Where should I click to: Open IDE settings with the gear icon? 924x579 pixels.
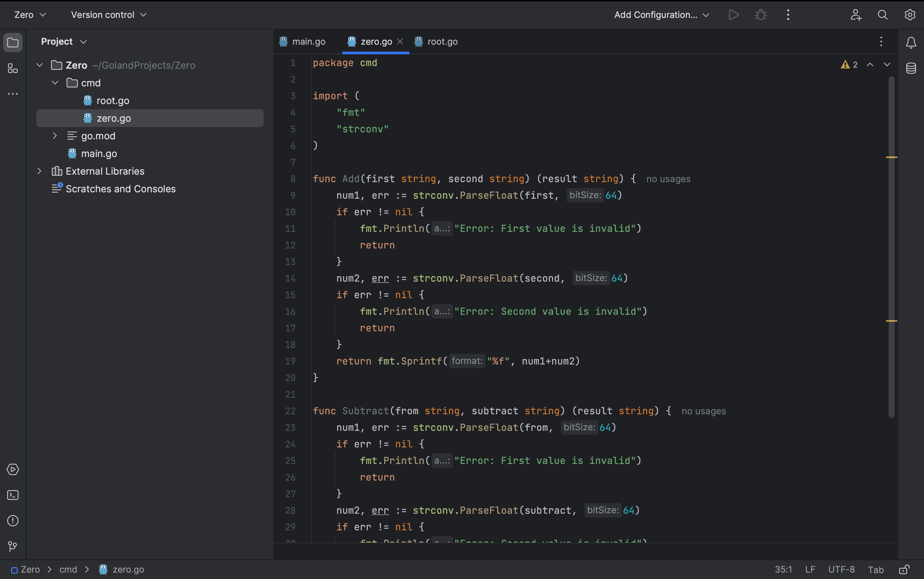[x=910, y=14]
